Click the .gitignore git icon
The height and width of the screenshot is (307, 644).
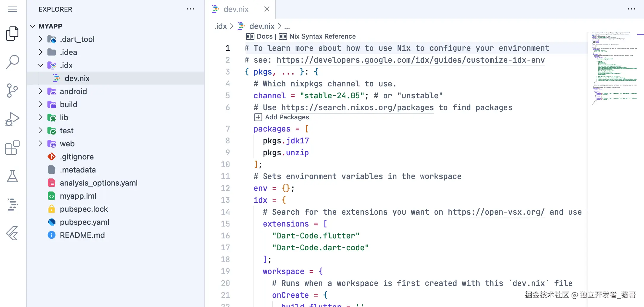(x=52, y=157)
